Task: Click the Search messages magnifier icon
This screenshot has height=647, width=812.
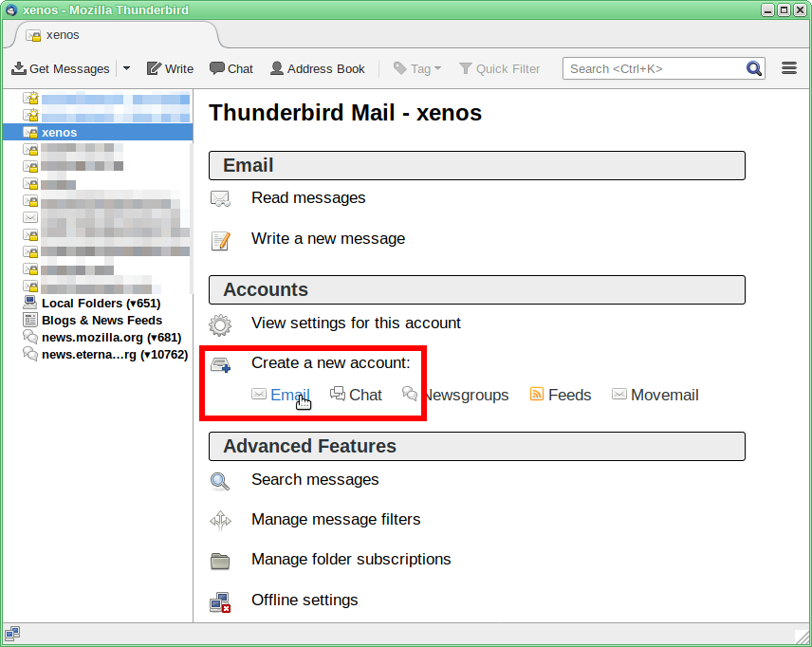Action: point(220,481)
